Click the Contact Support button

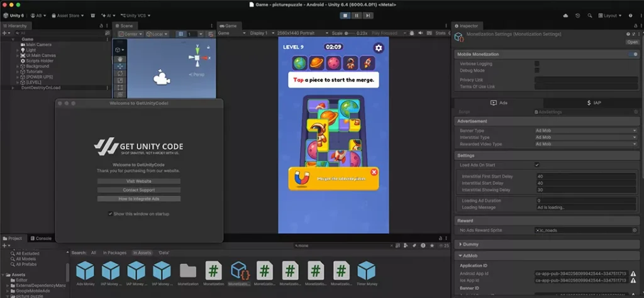[x=139, y=190]
